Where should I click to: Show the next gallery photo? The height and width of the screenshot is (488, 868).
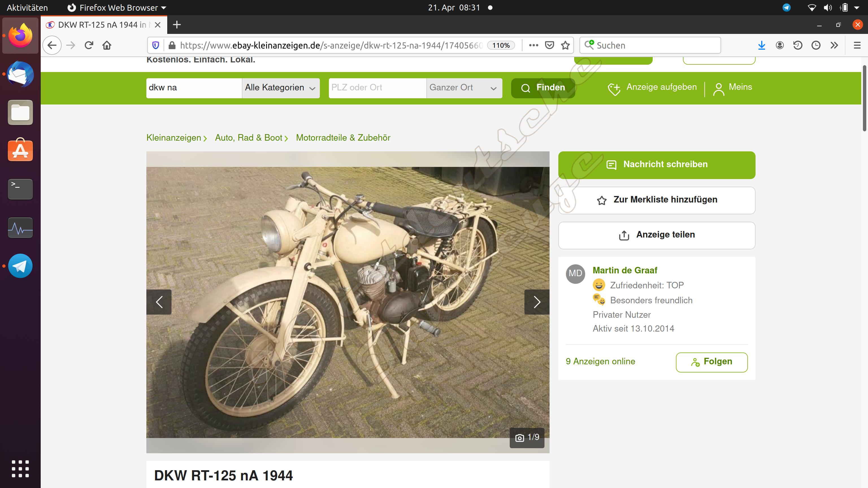point(537,302)
